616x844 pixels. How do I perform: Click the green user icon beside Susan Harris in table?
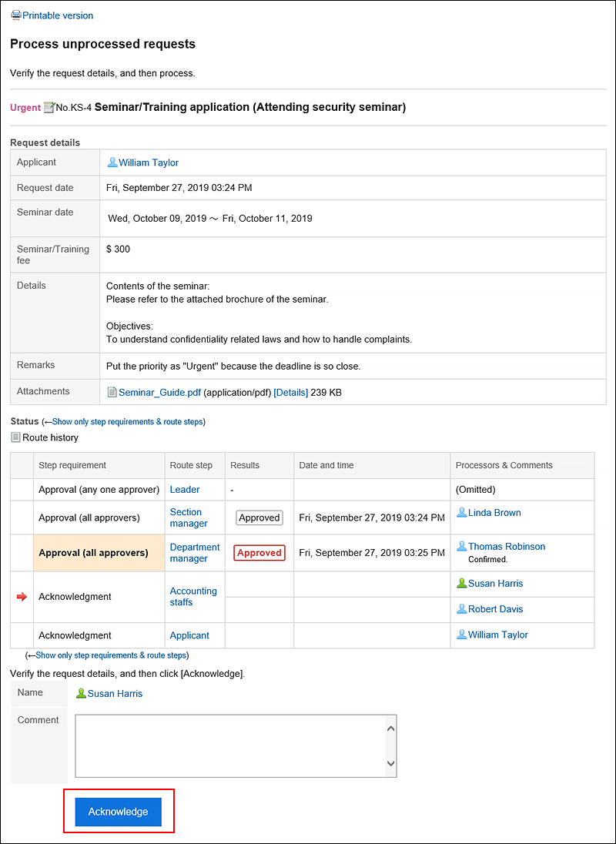coord(461,583)
